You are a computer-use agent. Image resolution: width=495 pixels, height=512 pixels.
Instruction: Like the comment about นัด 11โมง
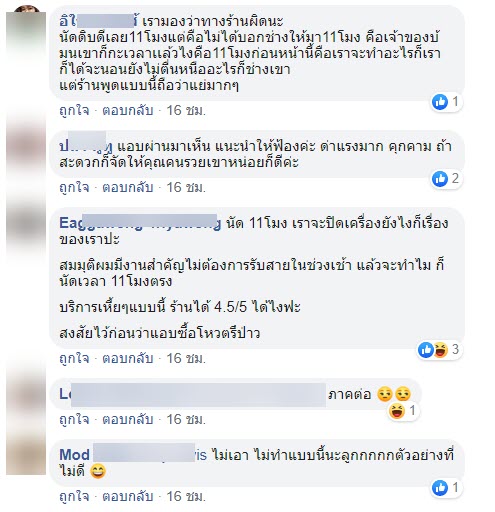point(74,358)
